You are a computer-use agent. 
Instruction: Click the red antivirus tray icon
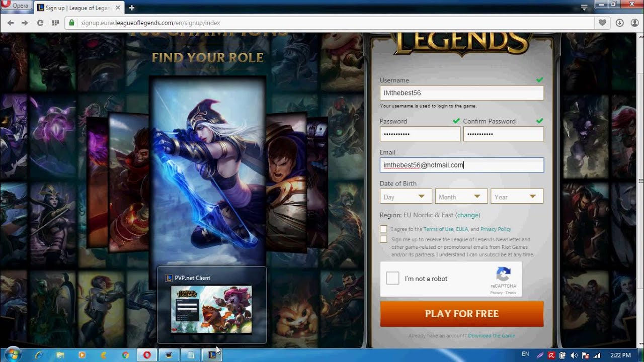pyautogui.click(x=551, y=355)
